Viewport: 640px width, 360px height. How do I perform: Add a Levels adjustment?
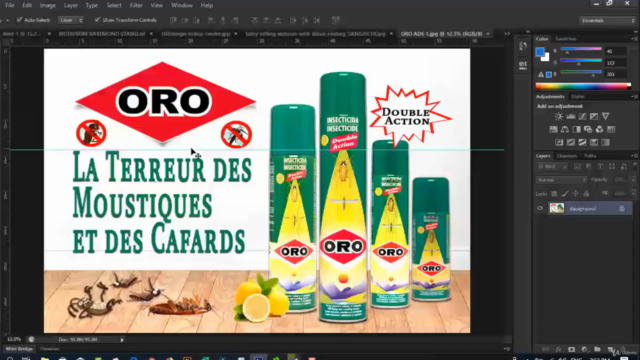(x=571, y=116)
